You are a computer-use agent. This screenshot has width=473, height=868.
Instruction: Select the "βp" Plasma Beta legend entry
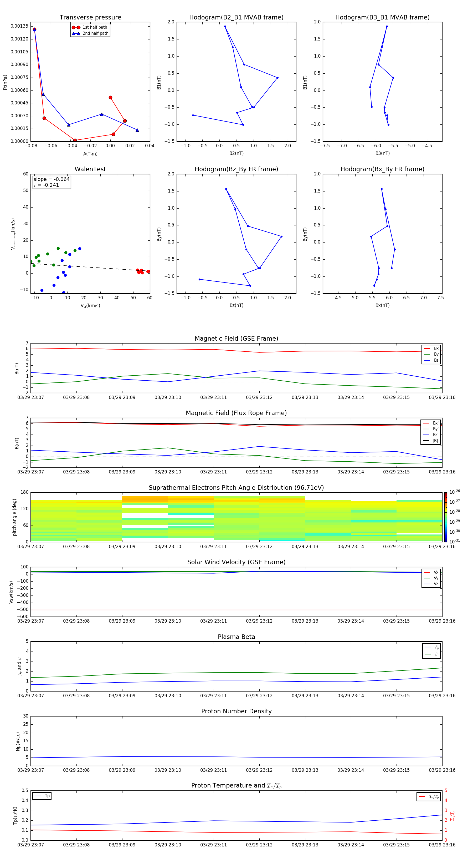click(x=431, y=647)
